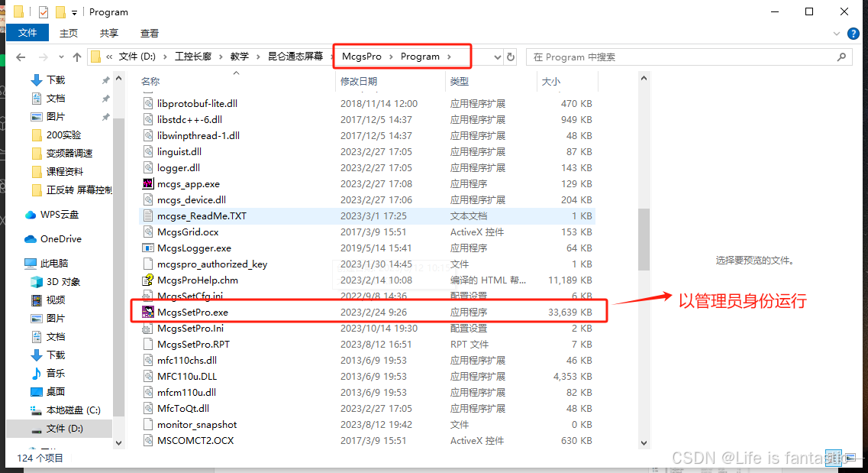Screen dimensions: 868x473
Task: Switch to the 共享 ribbon tab
Action: coord(109,33)
